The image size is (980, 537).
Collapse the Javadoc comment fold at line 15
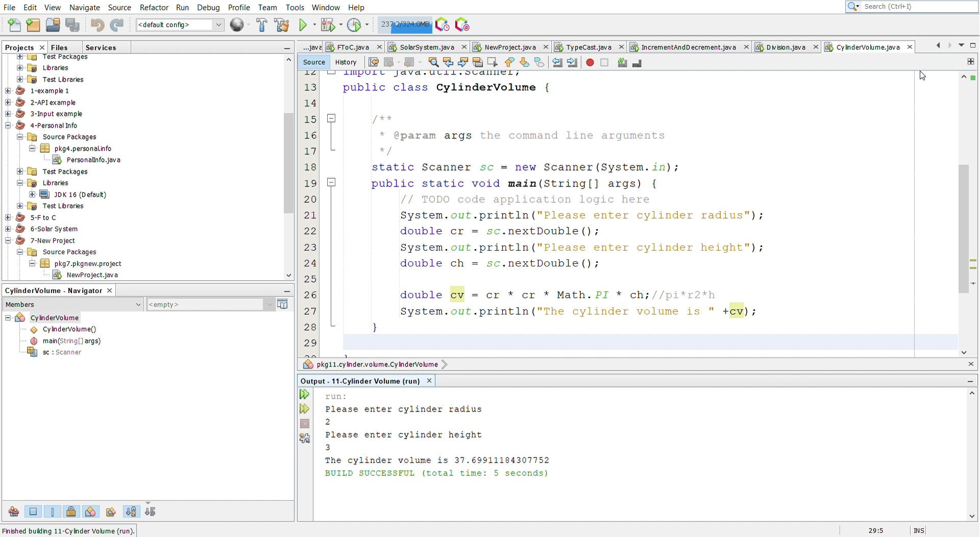pos(331,118)
